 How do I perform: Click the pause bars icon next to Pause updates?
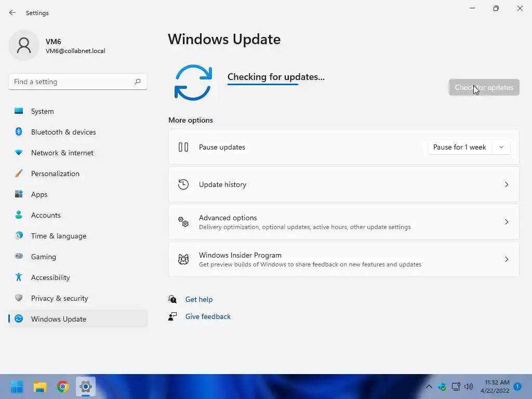(x=183, y=147)
